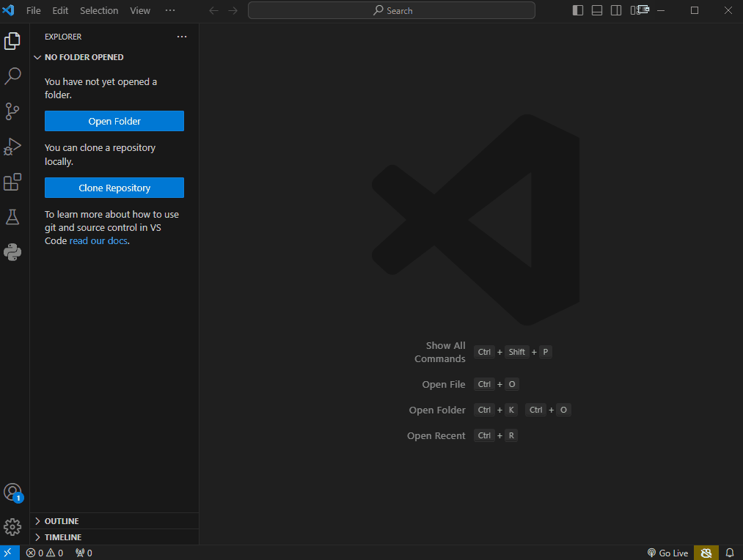
Task: Open the View menu
Action: click(x=140, y=10)
